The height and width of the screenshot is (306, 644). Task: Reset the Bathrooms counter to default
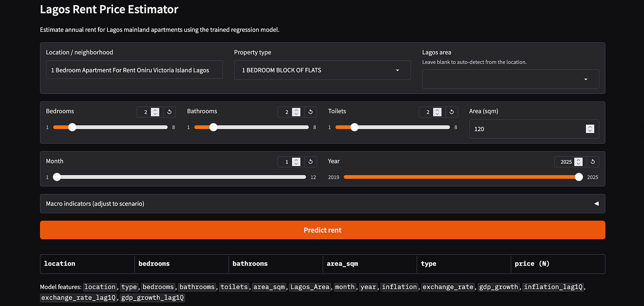point(310,112)
